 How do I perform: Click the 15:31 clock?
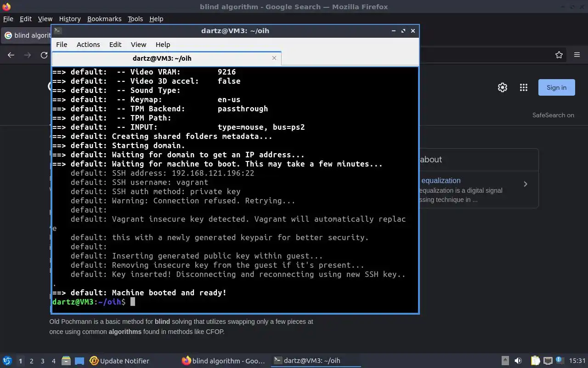577,361
